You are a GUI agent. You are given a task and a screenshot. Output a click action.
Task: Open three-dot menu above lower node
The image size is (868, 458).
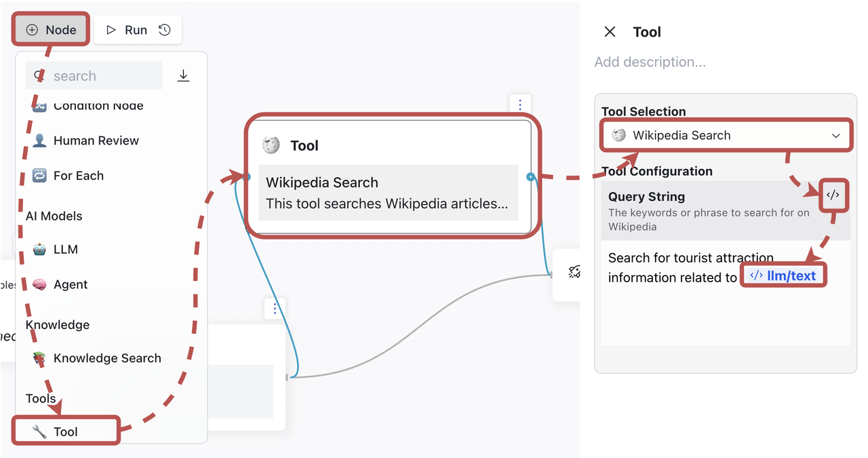[x=275, y=309]
